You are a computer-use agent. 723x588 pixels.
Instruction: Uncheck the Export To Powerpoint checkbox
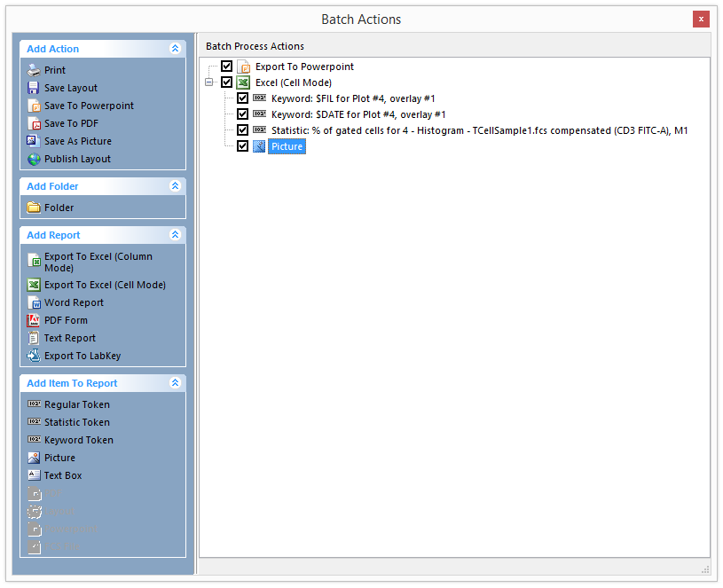[x=227, y=67]
